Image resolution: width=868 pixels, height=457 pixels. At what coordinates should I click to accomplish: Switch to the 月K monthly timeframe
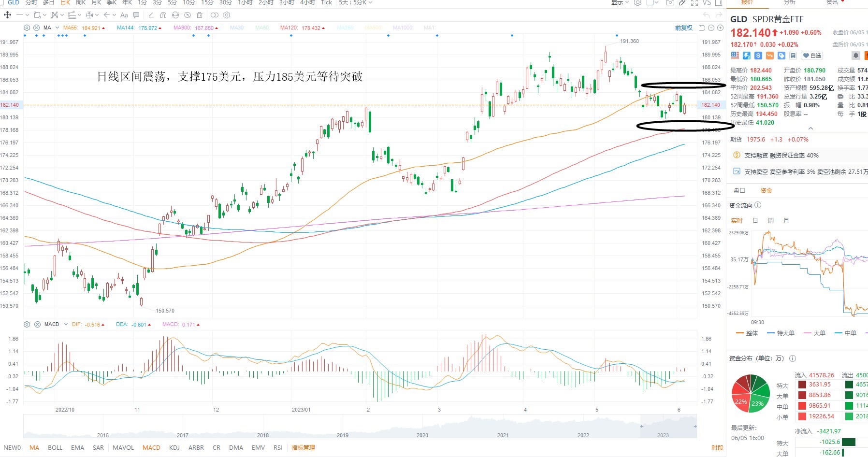[96, 2]
